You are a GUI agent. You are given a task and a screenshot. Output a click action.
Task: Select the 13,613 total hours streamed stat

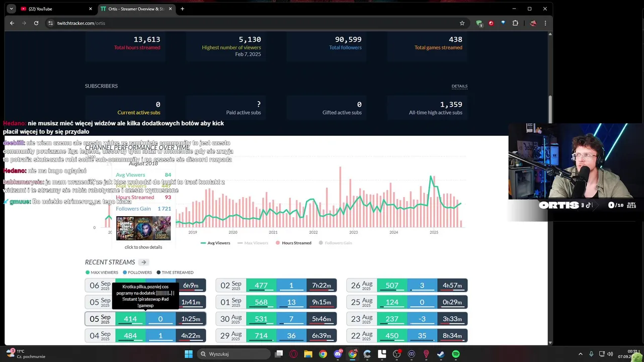click(147, 39)
